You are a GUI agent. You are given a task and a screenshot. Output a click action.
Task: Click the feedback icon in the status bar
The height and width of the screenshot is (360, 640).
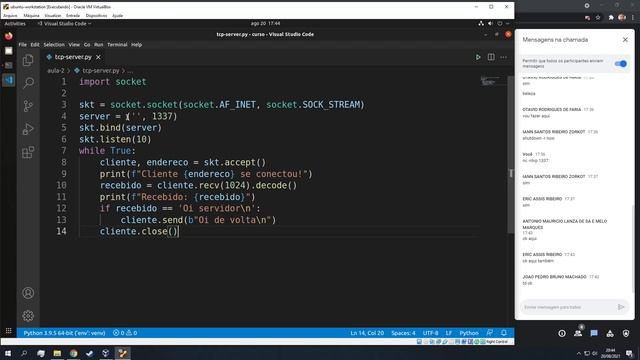pyautogui.click(x=490, y=333)
